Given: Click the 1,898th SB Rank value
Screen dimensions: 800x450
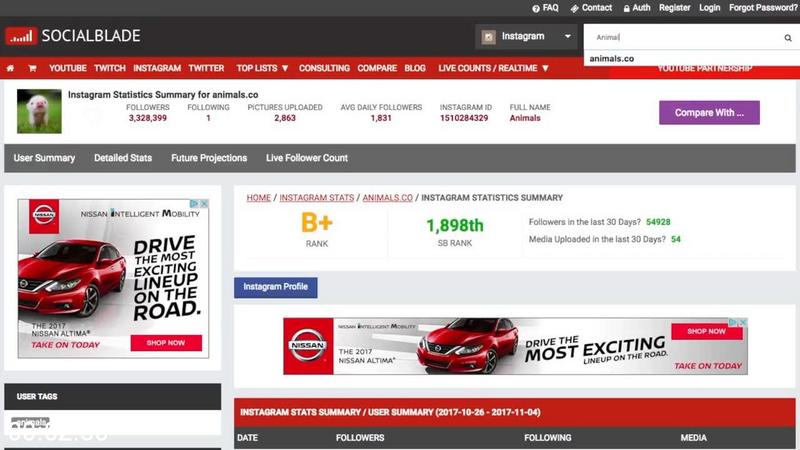Looking at the screenshot, I should coord(455,226).
